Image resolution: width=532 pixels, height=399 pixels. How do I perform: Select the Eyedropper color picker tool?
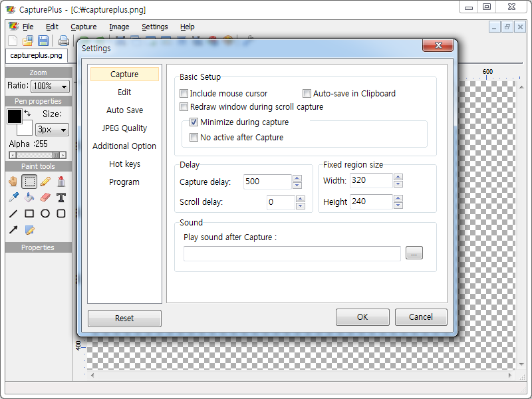click(13, 197)
